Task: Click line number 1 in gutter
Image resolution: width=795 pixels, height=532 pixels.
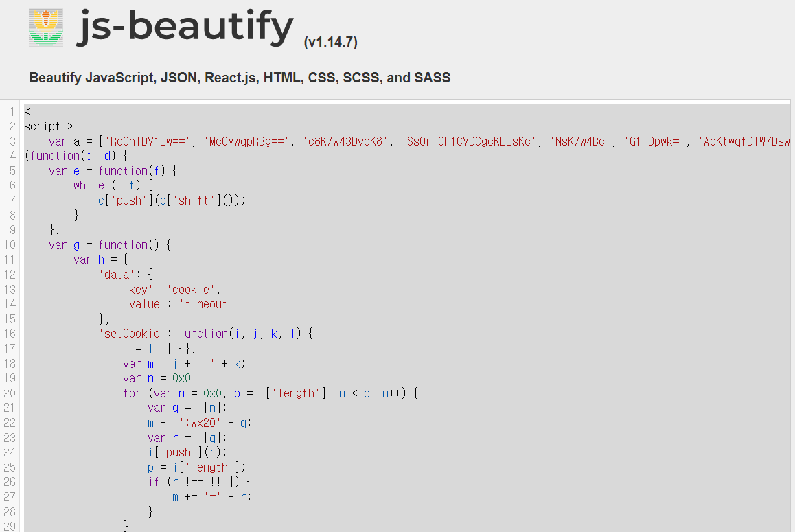Action: [12, 112]
